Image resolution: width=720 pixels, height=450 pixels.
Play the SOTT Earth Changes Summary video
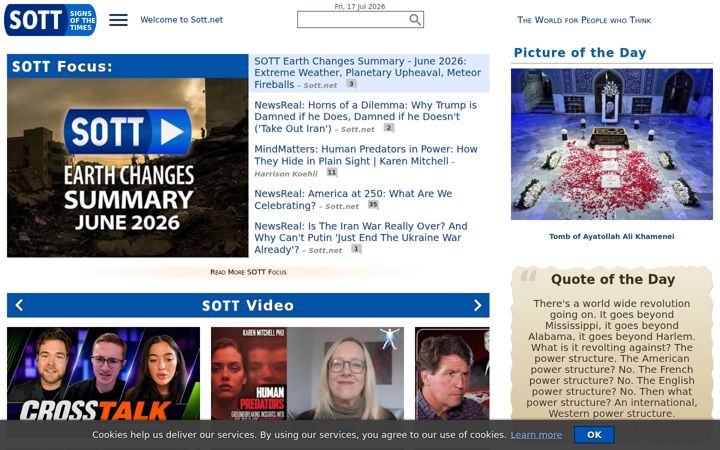point(127,167)
